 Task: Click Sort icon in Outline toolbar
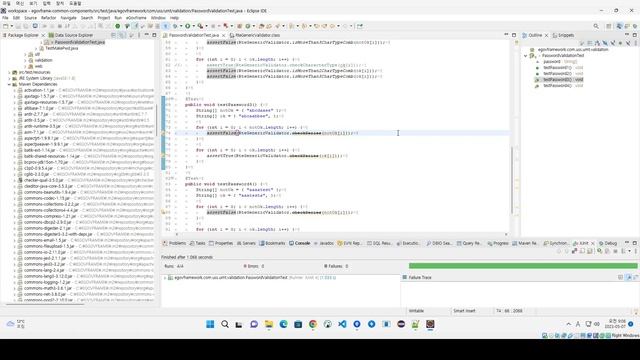tap(598, 43)
